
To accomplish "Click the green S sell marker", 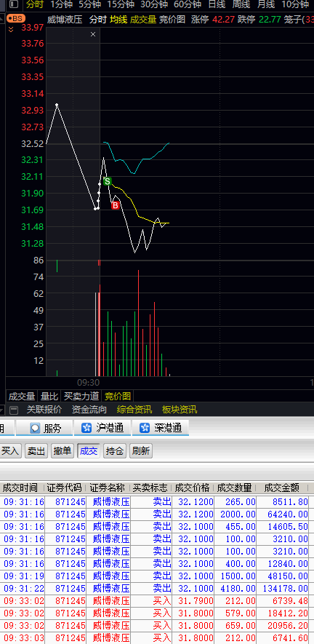I will click(107, 181).
